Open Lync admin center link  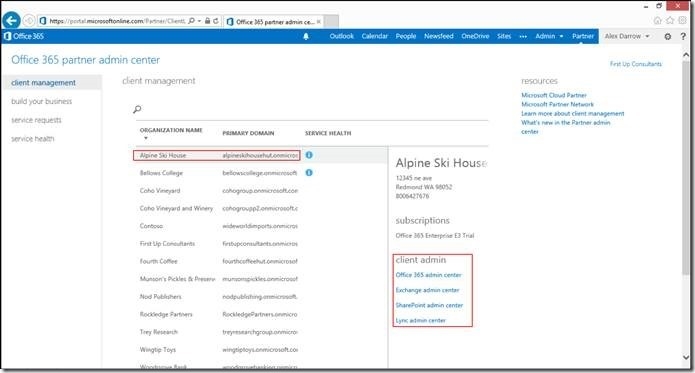coord(421,320)
